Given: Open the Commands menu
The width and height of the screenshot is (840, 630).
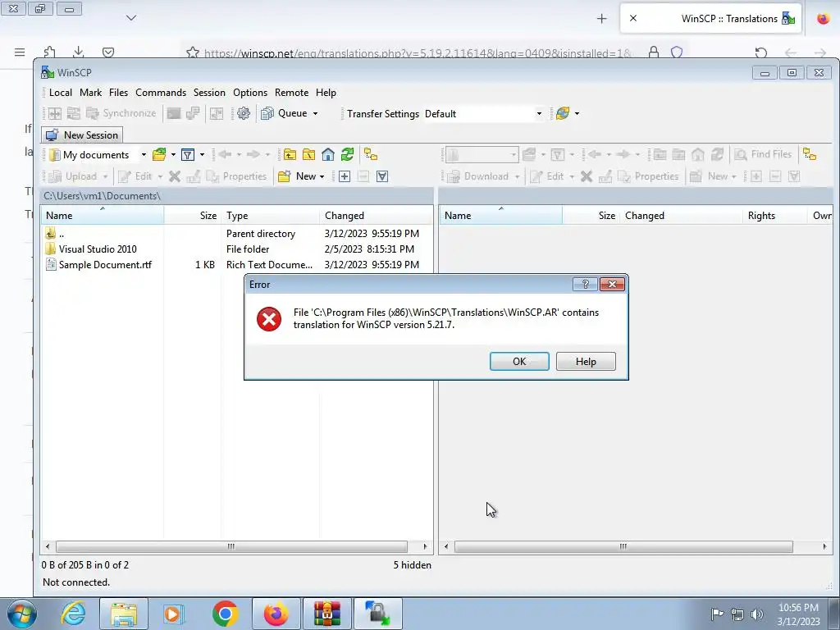Looking at the screenshot, I should [161, 93].
